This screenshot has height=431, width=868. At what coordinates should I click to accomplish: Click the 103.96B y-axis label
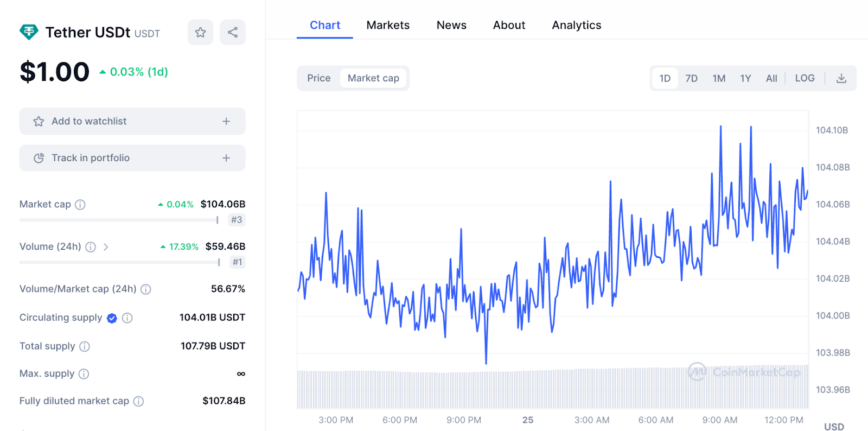point(833,390)
